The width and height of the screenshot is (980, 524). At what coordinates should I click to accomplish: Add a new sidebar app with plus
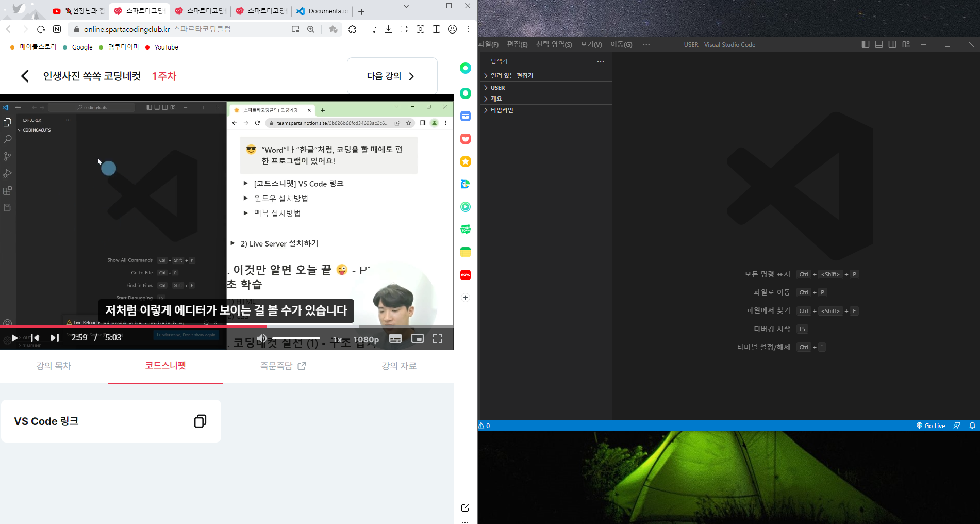[466, 298]
